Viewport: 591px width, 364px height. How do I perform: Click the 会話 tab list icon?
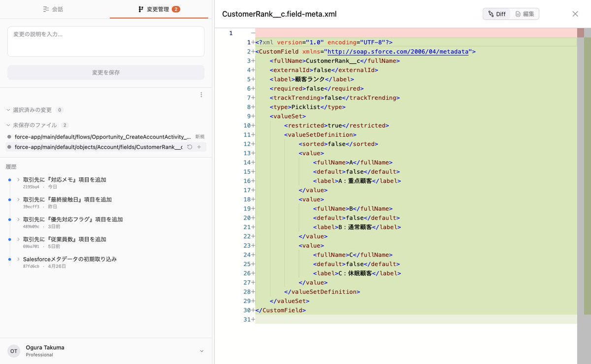46,9
